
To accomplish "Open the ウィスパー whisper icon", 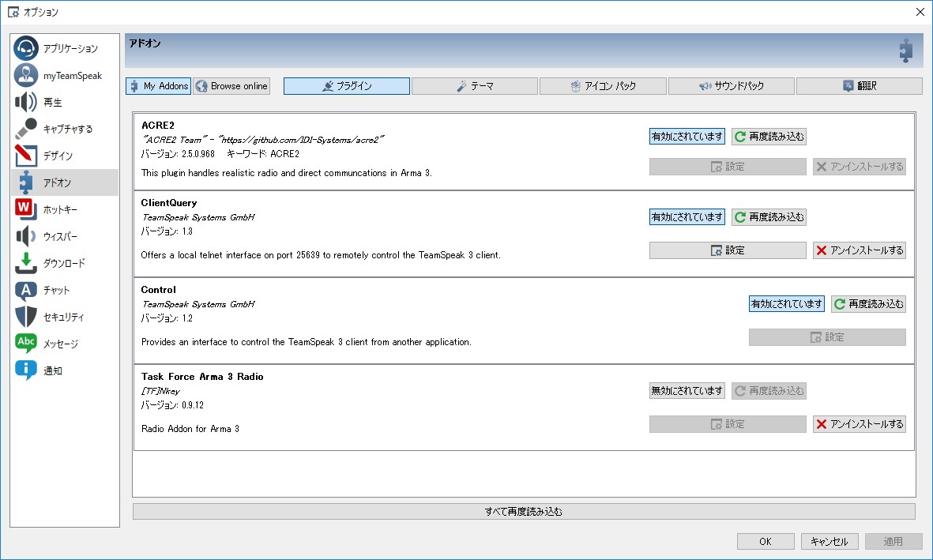I will (x=25, y=236).
